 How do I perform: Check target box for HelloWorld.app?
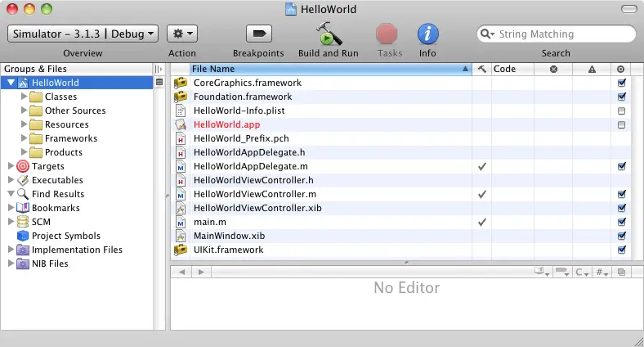click(621, 125)
